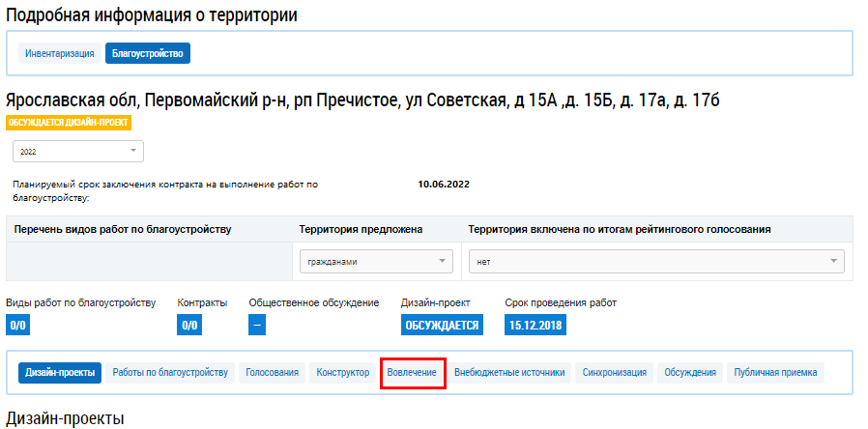Click the highlighted Вовлечение tab
This screenshot has height=429, width=868.
[412, 372]
